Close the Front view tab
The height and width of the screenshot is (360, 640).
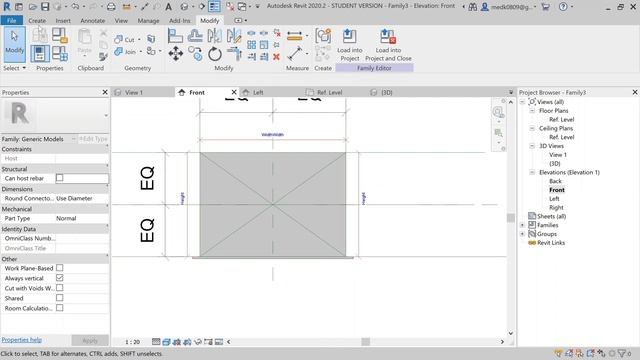pos(234,92)
